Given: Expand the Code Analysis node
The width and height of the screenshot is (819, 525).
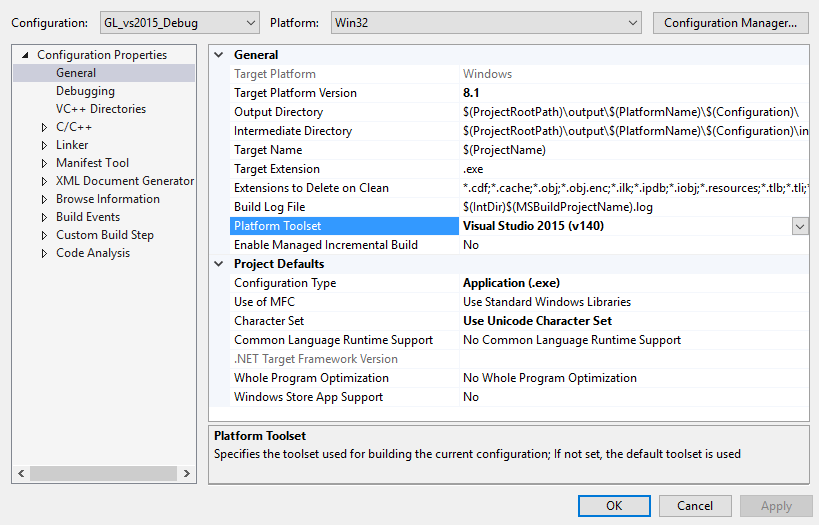Looking at the screenshot, I should [x=44, y=253].
